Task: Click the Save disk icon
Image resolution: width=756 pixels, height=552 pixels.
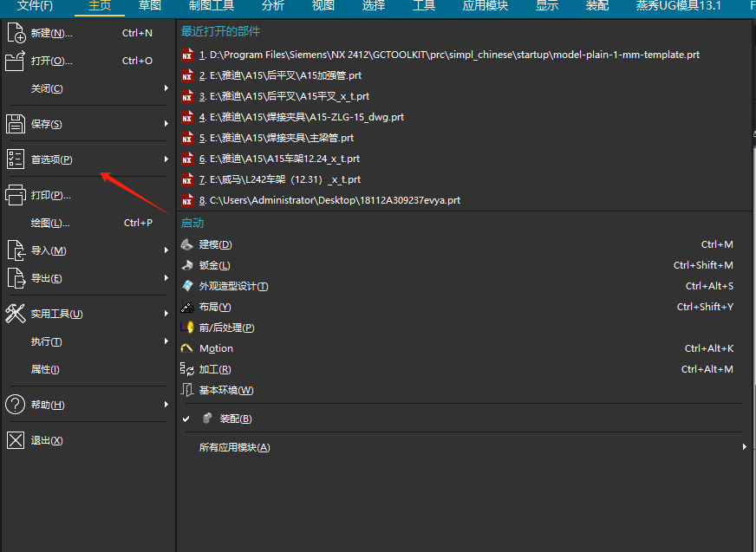Action: coord(16,124)
